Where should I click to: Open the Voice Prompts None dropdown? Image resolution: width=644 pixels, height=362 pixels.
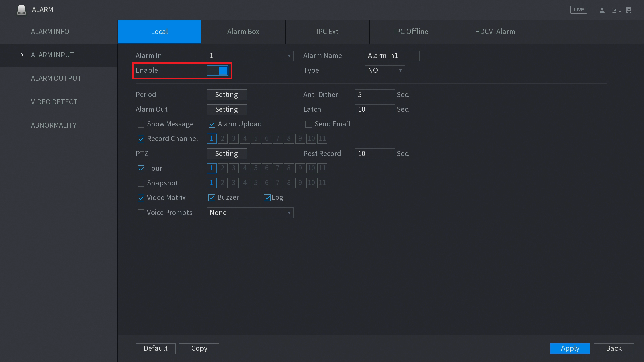[250, 213]
